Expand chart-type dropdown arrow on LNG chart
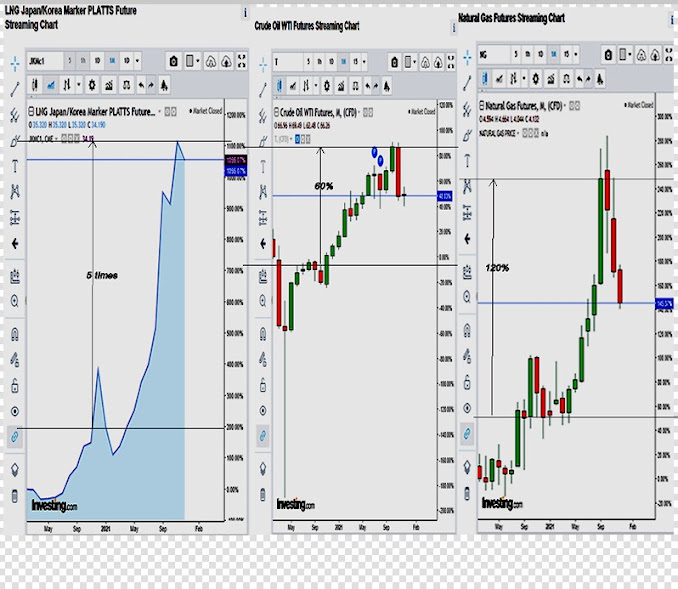Screen dimensions: 678x589 click(79, 85)
